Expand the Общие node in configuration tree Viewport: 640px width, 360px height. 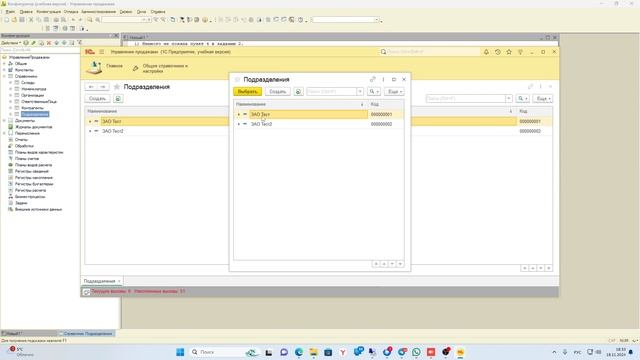pos(4,64)
